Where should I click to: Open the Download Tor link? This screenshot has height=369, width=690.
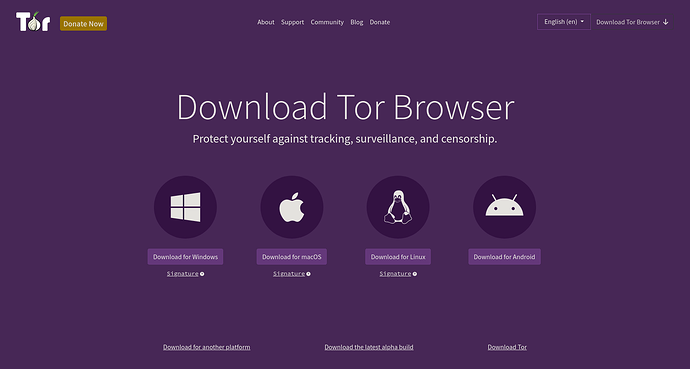click(507, 347)
